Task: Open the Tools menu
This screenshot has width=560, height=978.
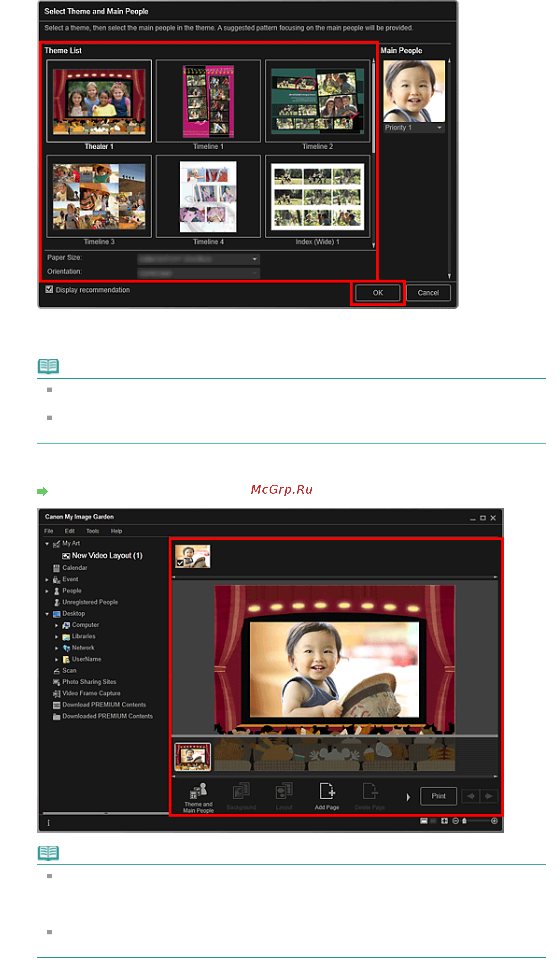Action: (93, 532)
